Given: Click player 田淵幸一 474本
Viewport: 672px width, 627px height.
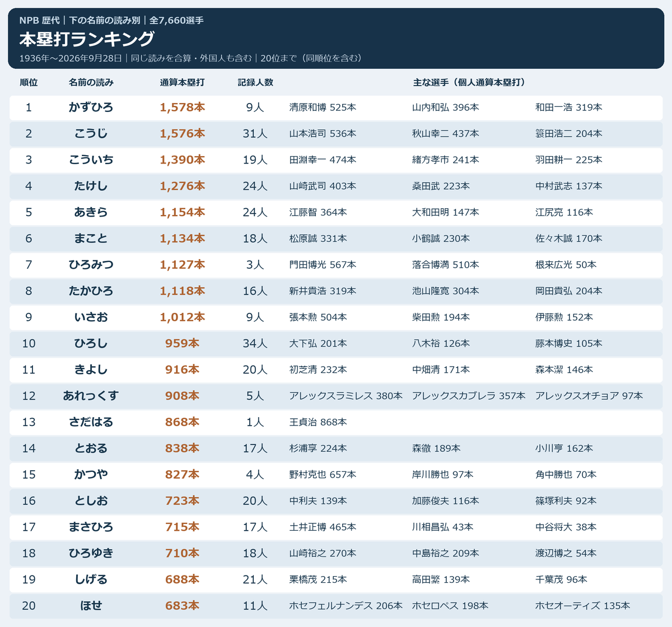Looking at the screenshot, I should (323, 160).
